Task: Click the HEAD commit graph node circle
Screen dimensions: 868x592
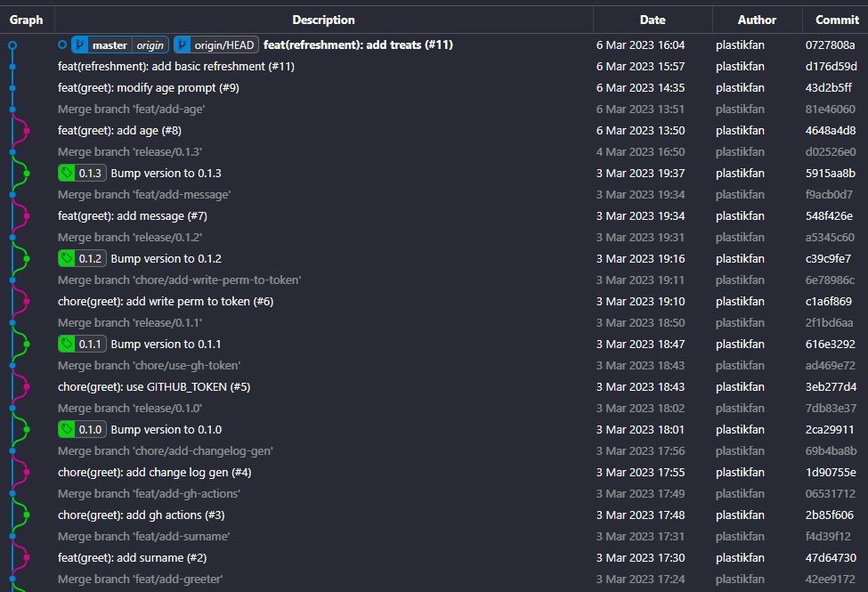Action: pyautogui.click(x=12, y=45)
